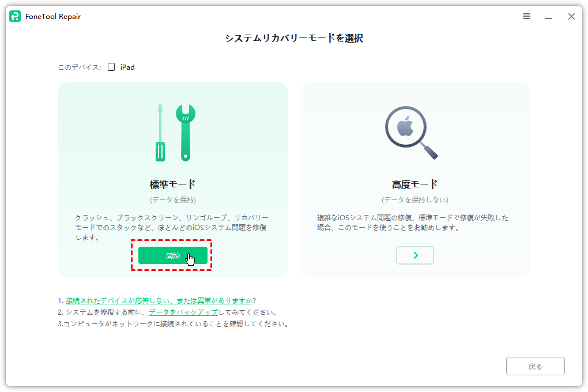Click the iPad device icon

pos(111,67)
